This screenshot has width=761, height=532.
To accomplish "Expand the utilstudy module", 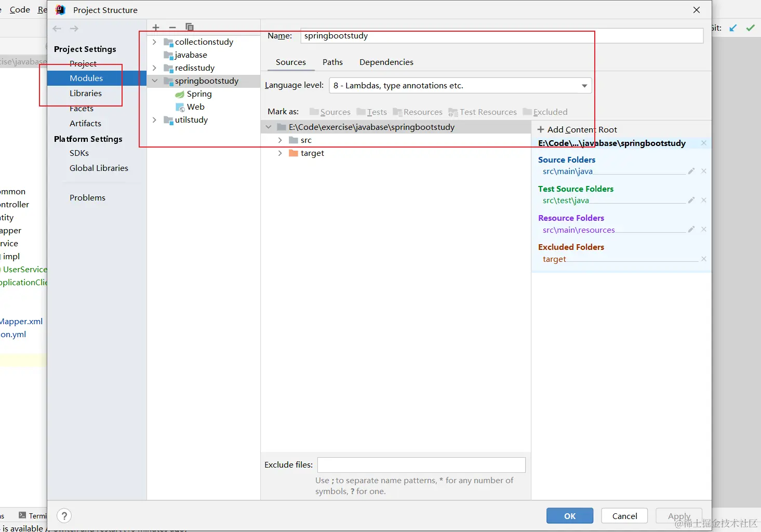I will [x=154, y=120].
